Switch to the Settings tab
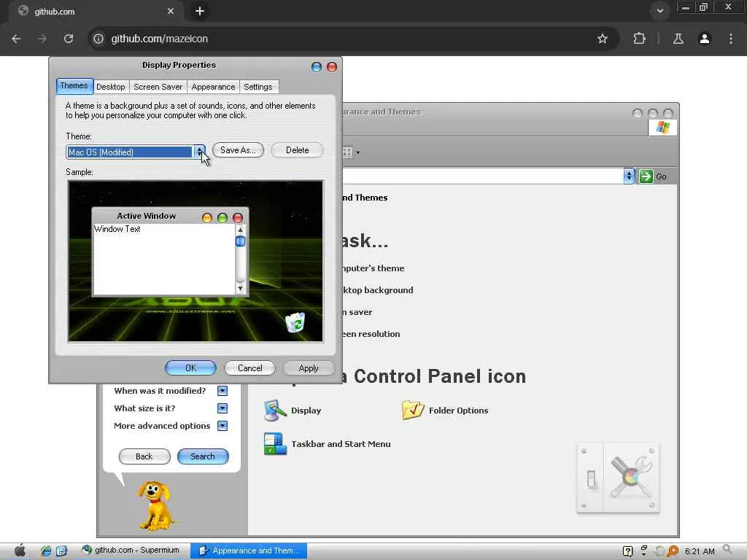 click(258, 87)
